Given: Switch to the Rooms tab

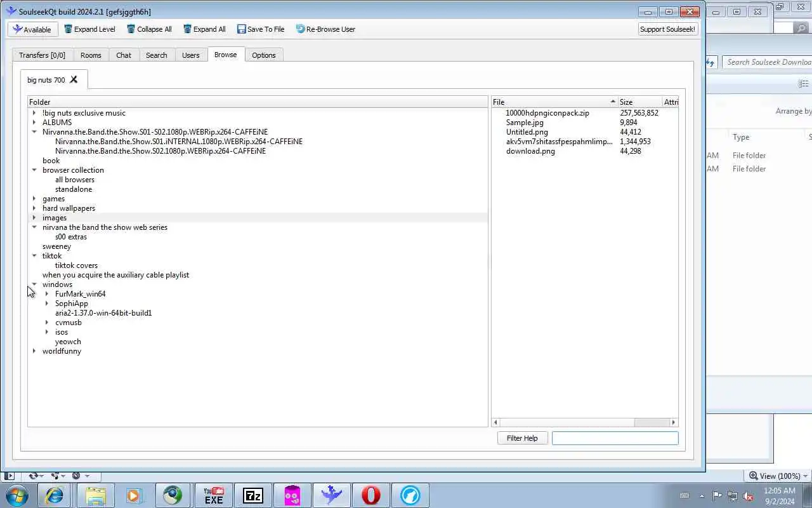Looking at the screenshot, I should (x=91, y=55).
